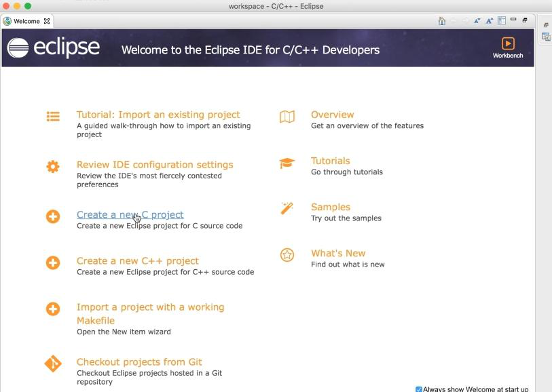
Task: Open the Overview link
Action: [332, 115]
